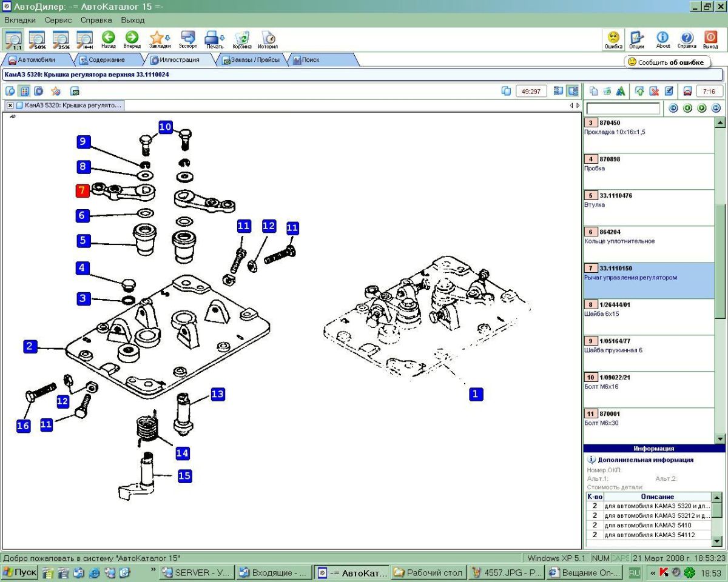
Task: Click the star favorite icon under the title
Action: pyautogui.click(x=55, y=91)
